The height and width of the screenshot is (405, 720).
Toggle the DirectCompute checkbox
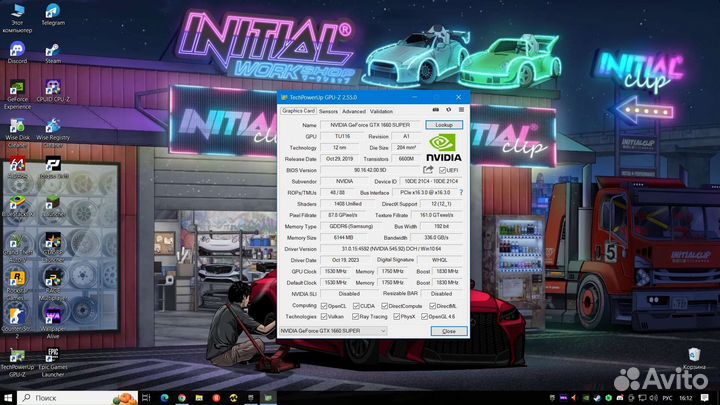tap(384, 306)
